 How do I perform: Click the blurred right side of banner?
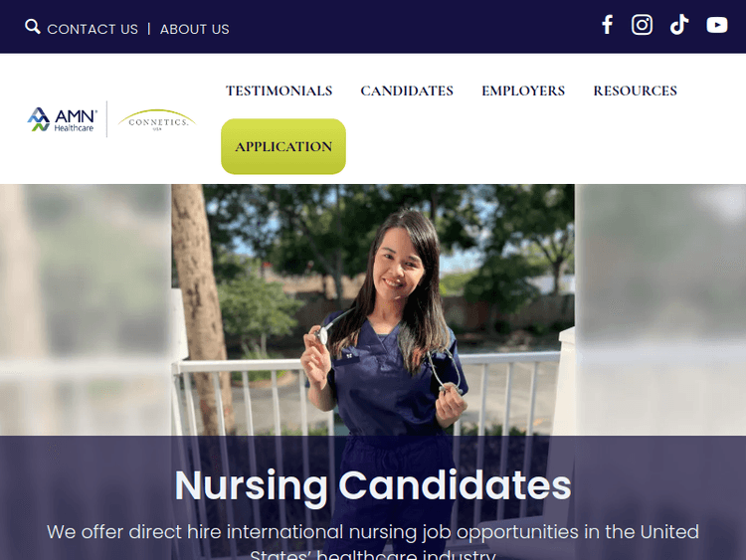pos(660,308)
